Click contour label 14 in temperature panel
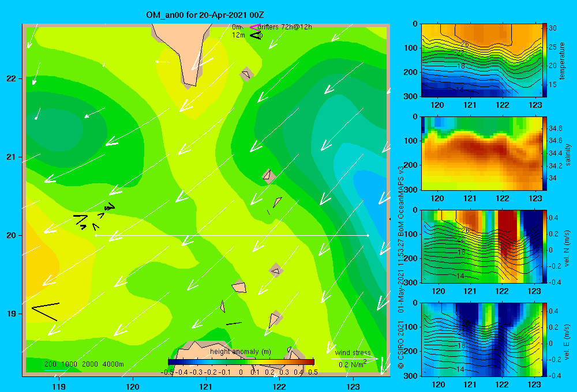577x392 pixels. 460,89
